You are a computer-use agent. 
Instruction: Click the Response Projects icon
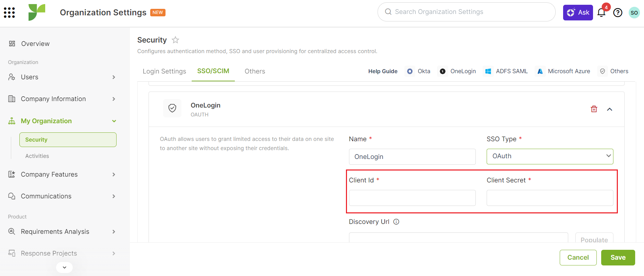coord(12,253)
